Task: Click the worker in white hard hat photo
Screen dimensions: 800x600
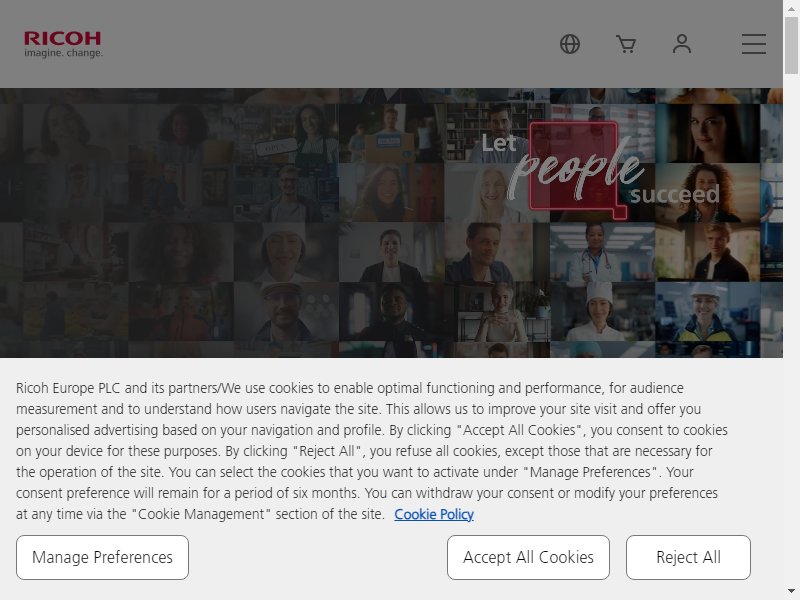Action: coord(707,312)
